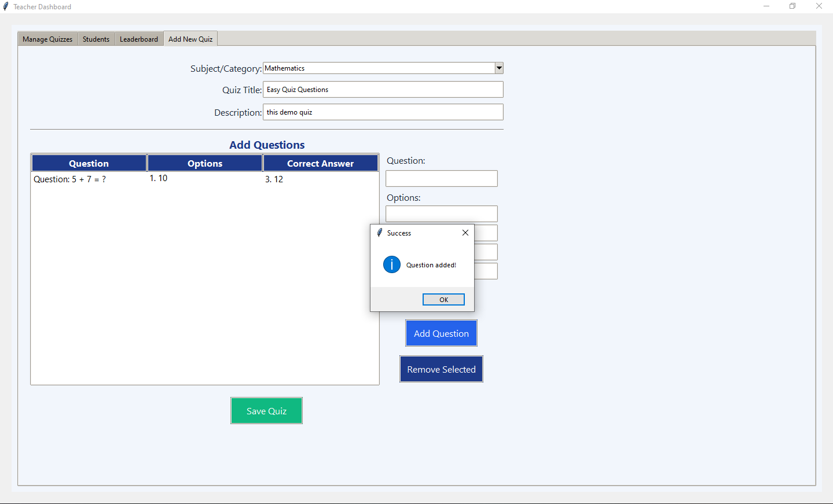Click inside the Quiz Title field
Image resolution: width=833 pixels, height=504 pixels.
(383, 89)
